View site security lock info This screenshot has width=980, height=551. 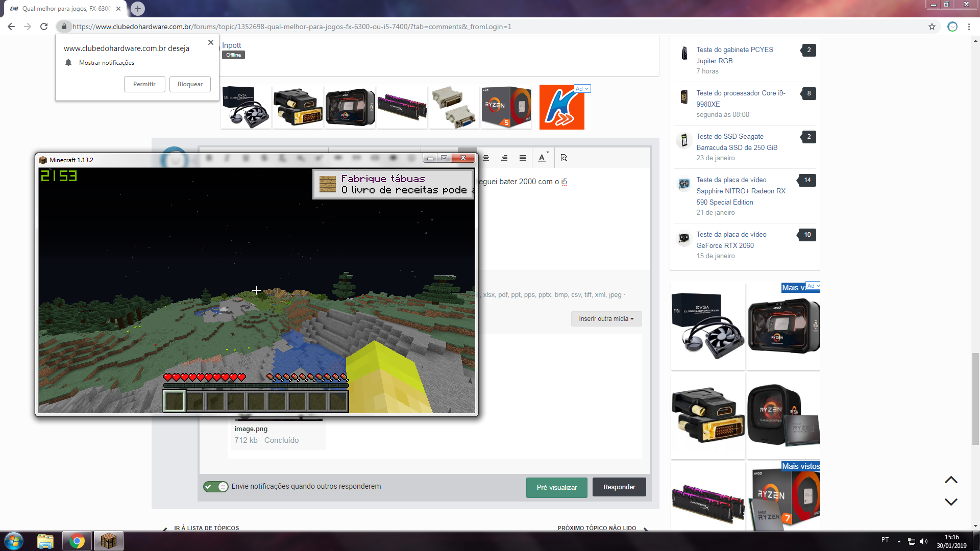(x=64, y=27)
